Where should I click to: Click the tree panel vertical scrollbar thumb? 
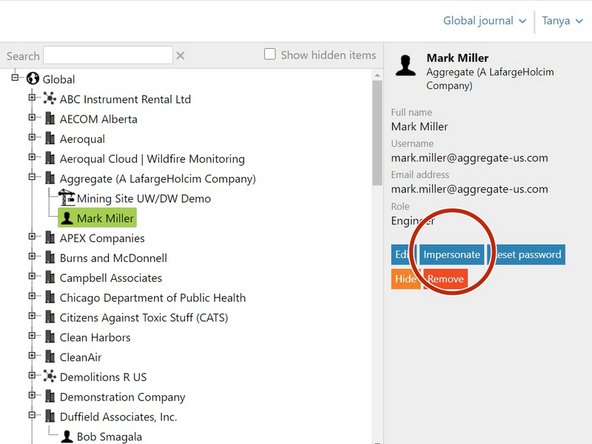(x=377, y=133)
